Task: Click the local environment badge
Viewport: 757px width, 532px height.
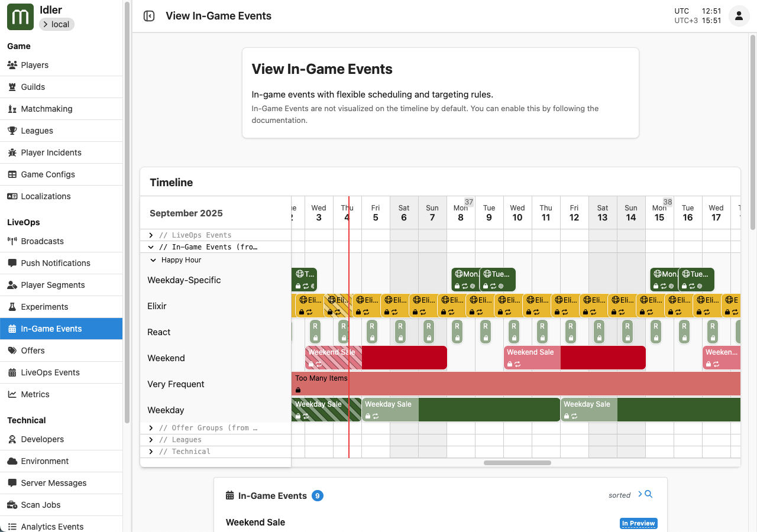Action: 57,24
